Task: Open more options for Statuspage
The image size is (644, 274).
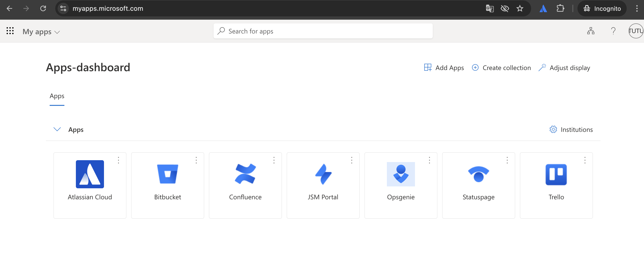Action: (x=507, y=160)
